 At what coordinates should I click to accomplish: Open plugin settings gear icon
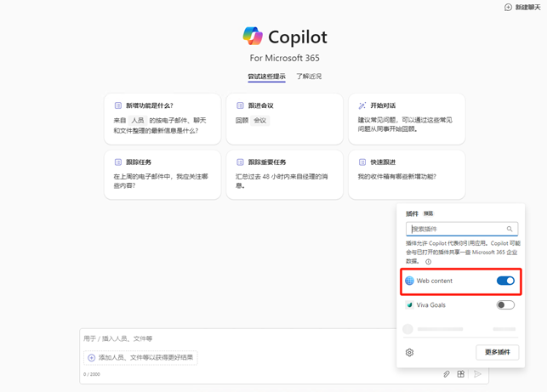[409, 353]
